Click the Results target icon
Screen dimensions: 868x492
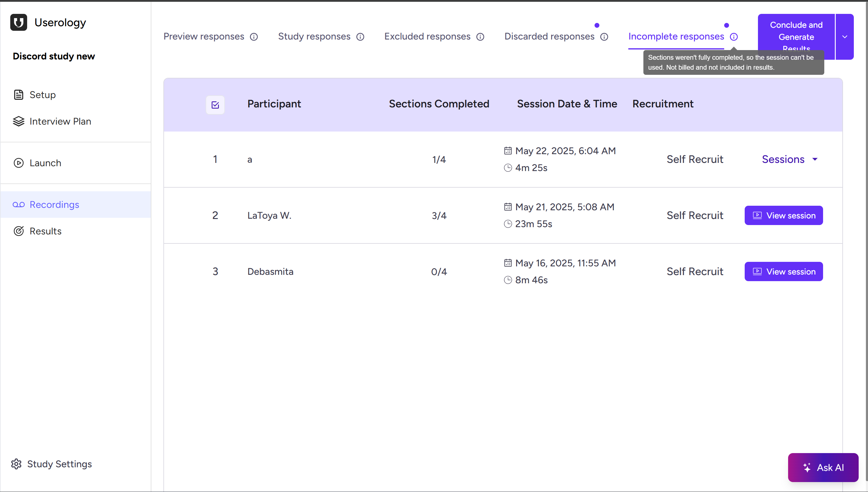(19, 231)
